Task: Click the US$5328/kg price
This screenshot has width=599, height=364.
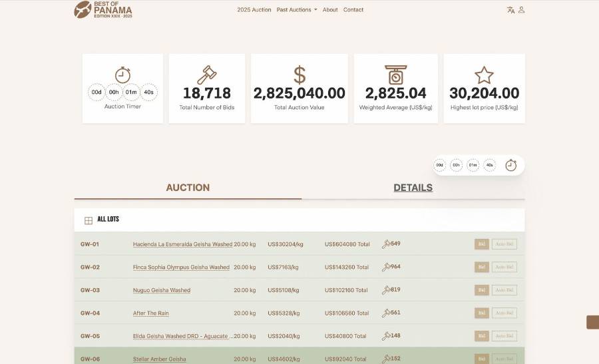Action: 284,313
